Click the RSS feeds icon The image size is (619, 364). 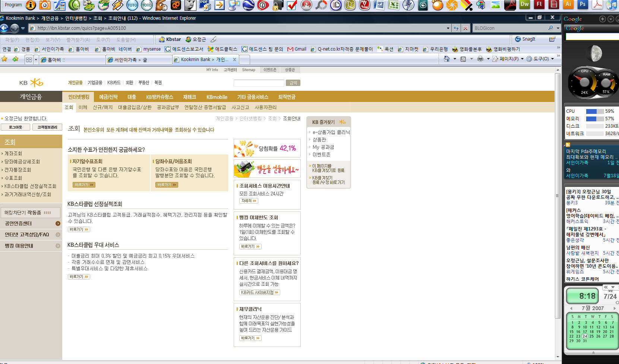463,59
